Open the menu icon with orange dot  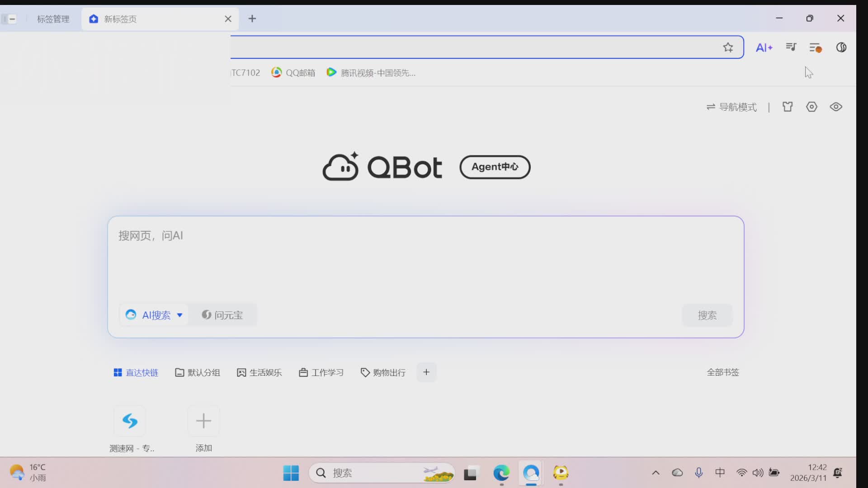(x=815, y=47)
